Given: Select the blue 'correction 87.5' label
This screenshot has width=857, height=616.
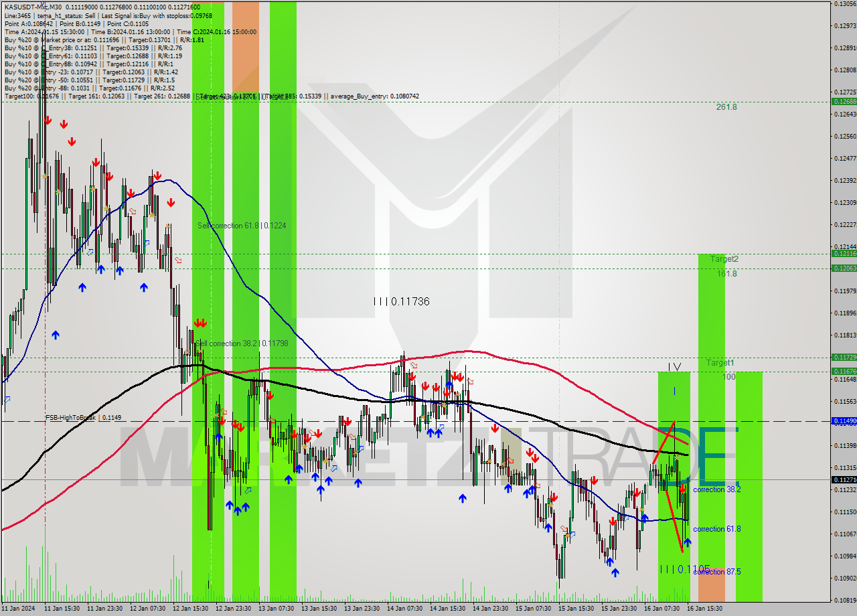Looking at the screenshot, I should [717, 572].
